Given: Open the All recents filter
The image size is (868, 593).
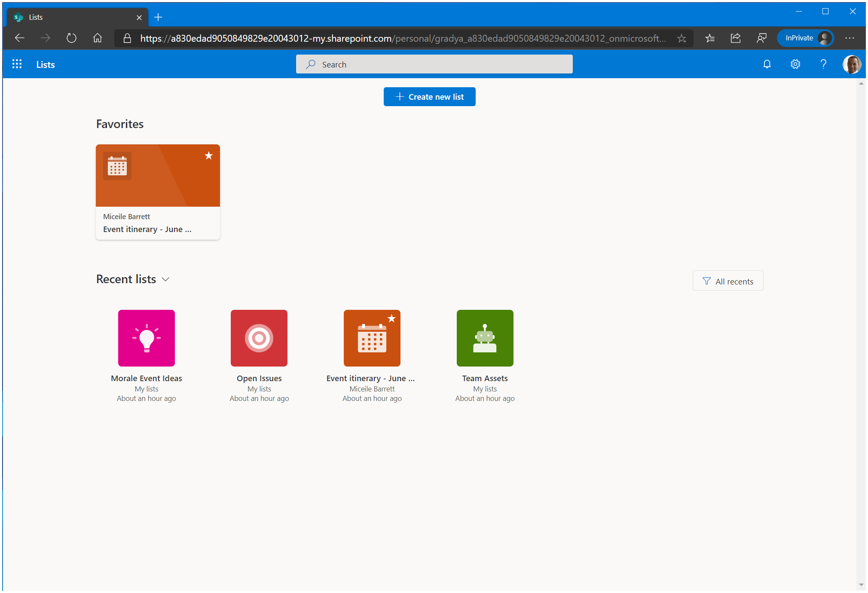Looking at the screenshot, I should [x=727, y=281].
